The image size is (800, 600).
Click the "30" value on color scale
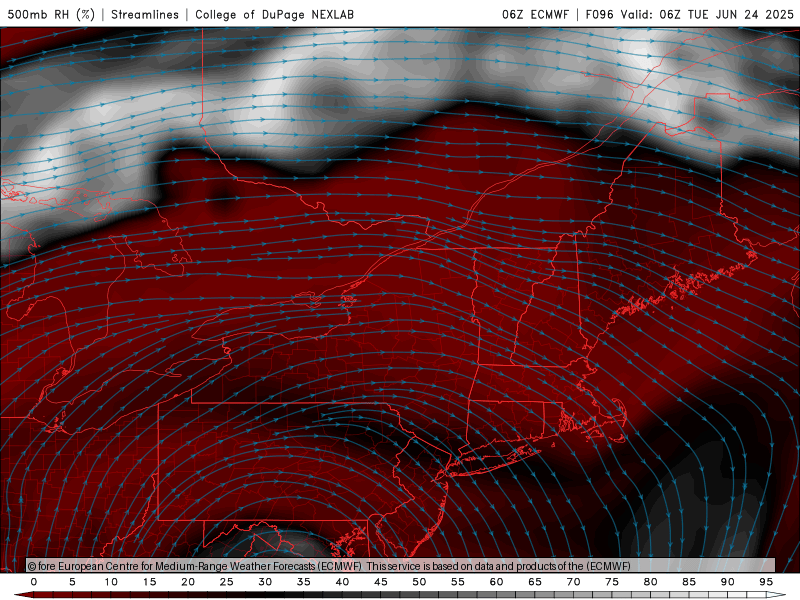265,582
